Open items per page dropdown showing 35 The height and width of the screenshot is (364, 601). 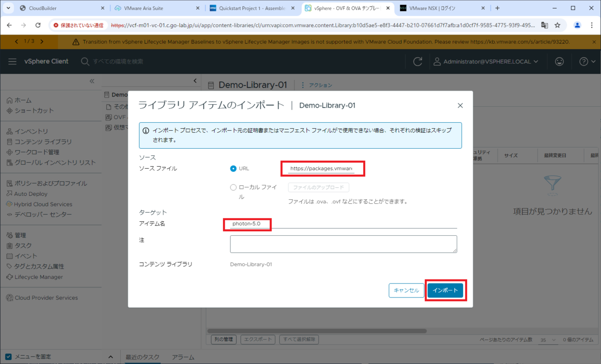[548, 340]
